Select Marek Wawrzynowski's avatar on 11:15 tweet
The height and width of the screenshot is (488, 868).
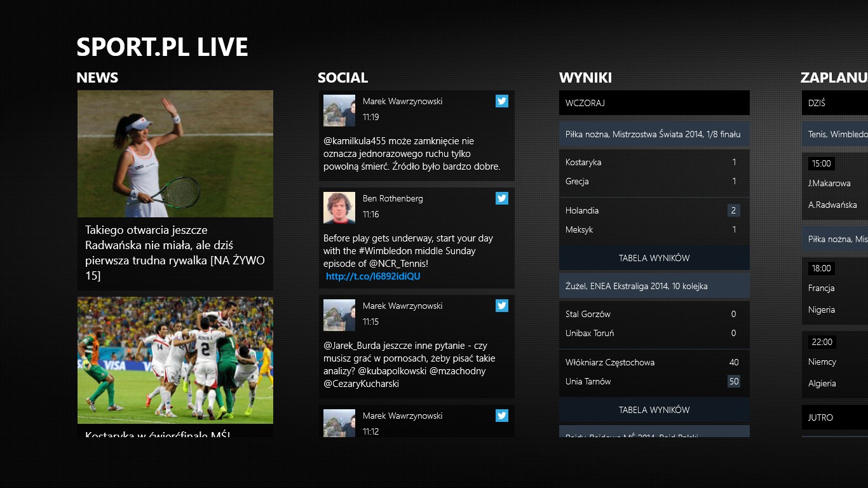pyautogui.click(x=339, y=315)
